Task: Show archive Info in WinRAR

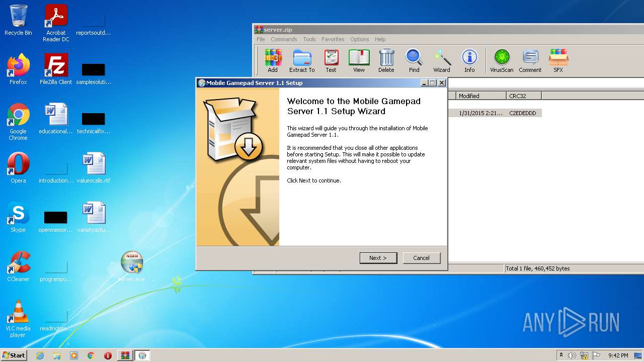Action: 469,61
